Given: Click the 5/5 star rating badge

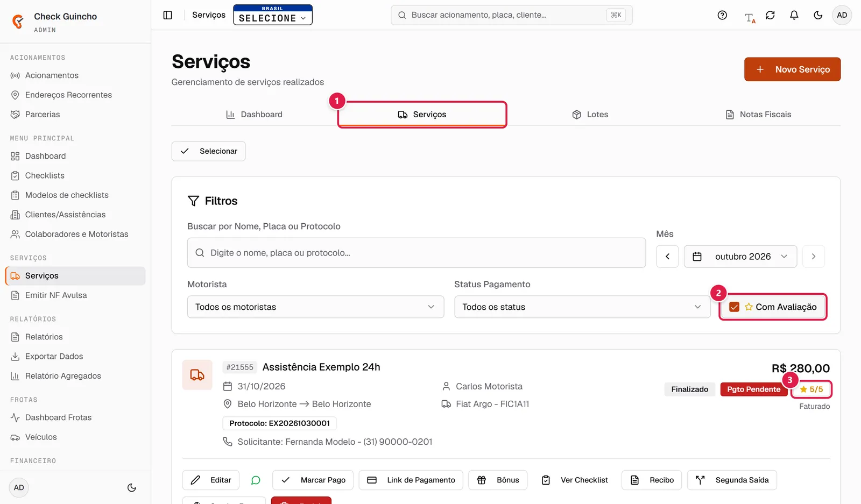Looking at the screenshot, I should tap(811, 389).
